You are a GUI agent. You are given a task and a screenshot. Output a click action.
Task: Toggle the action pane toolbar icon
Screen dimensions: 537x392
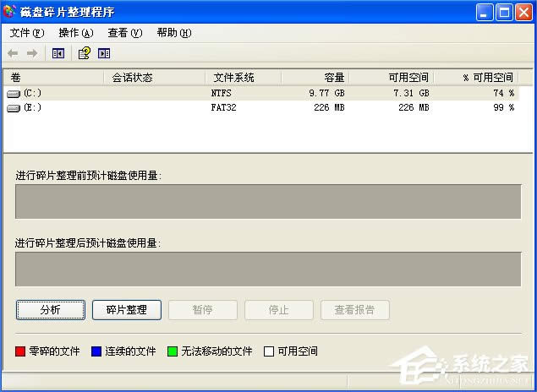[104, 53]
